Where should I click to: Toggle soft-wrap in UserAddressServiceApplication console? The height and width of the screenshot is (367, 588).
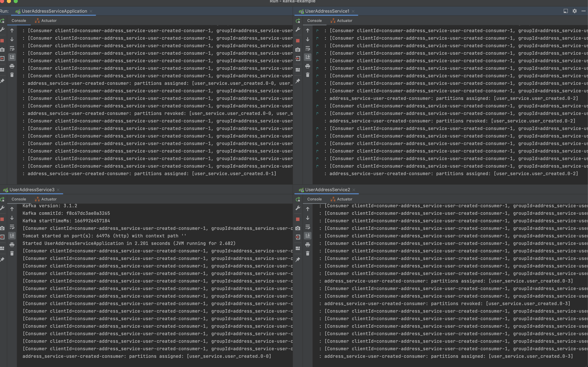(12, 48)
